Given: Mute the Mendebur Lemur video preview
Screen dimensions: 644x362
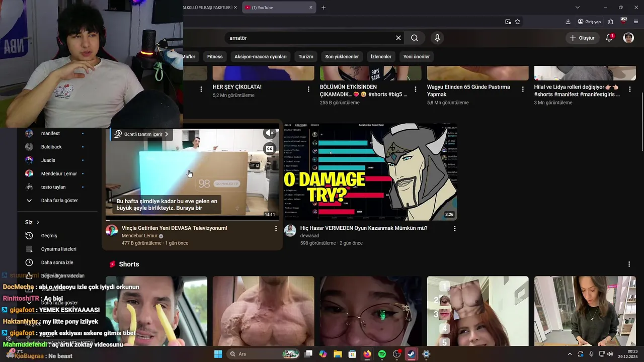Looking at the screenshot, I should [x=270, y=133].
